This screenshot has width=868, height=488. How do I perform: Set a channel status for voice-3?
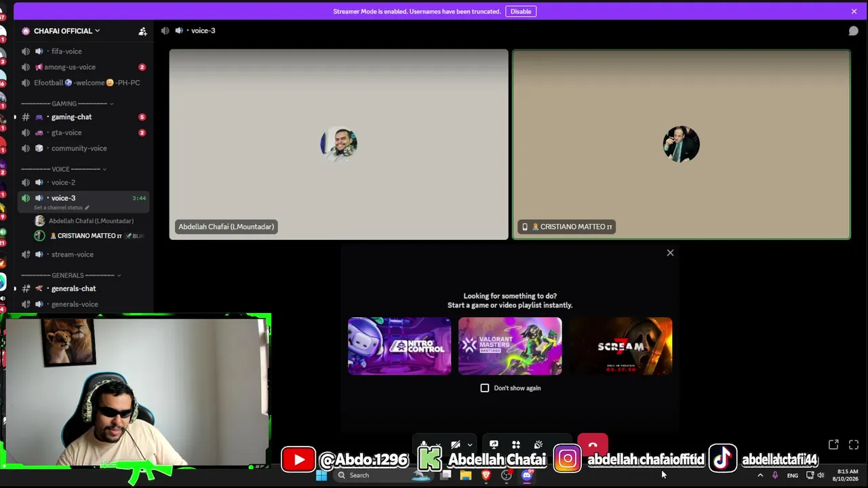[62, 207]
